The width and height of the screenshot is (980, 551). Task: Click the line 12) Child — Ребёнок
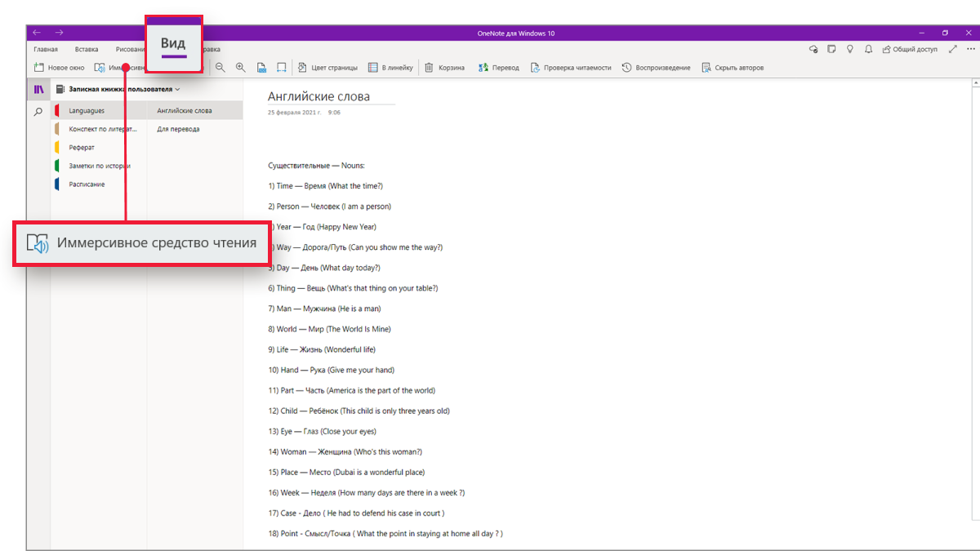(359, 411)
